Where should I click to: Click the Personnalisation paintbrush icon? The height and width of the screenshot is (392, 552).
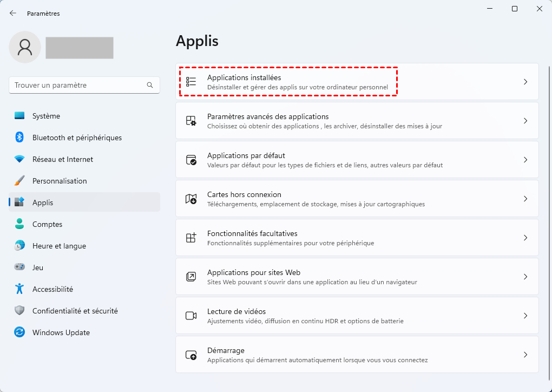pyautogui.click(x=19, y=181)
